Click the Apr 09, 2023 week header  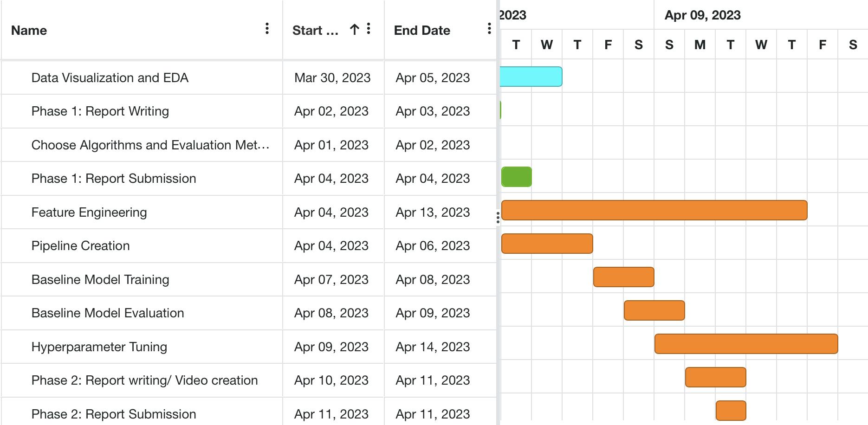coord(703,14)
